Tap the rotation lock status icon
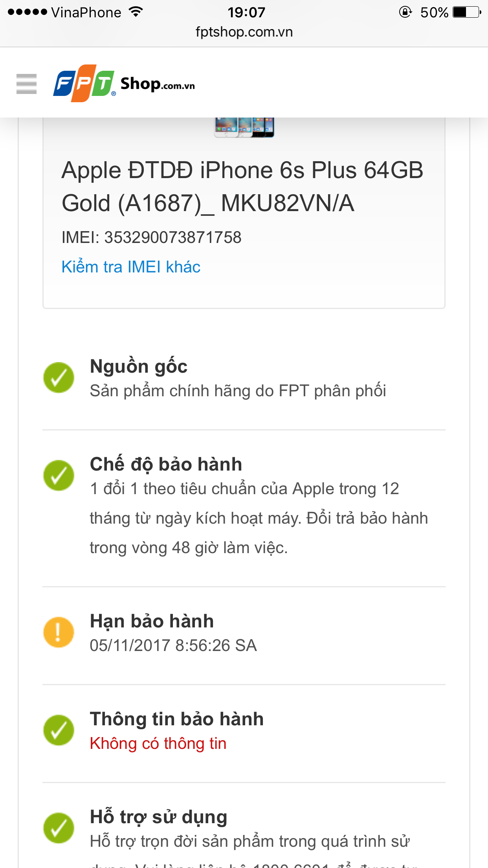Image resolution: width=488 pixels, height=868 pixels. [405, 12]
